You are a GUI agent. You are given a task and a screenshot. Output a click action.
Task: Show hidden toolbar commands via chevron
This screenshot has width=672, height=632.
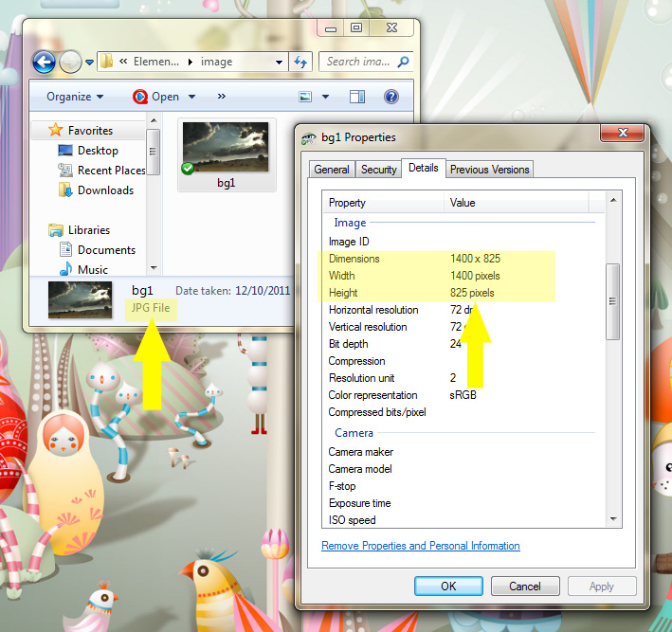point(221,97)
